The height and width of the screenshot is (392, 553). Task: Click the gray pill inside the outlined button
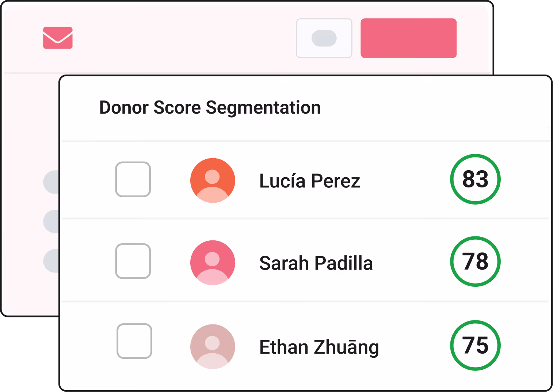click(324, 38)
